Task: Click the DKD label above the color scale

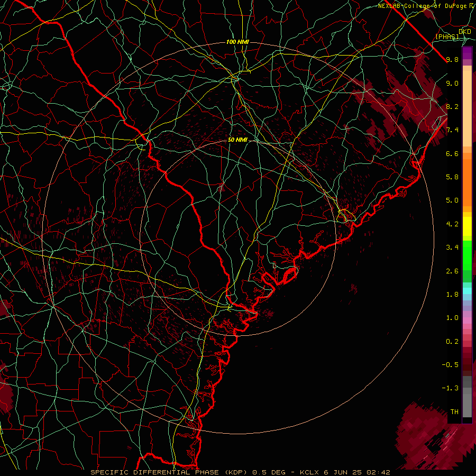Action: 465,32
